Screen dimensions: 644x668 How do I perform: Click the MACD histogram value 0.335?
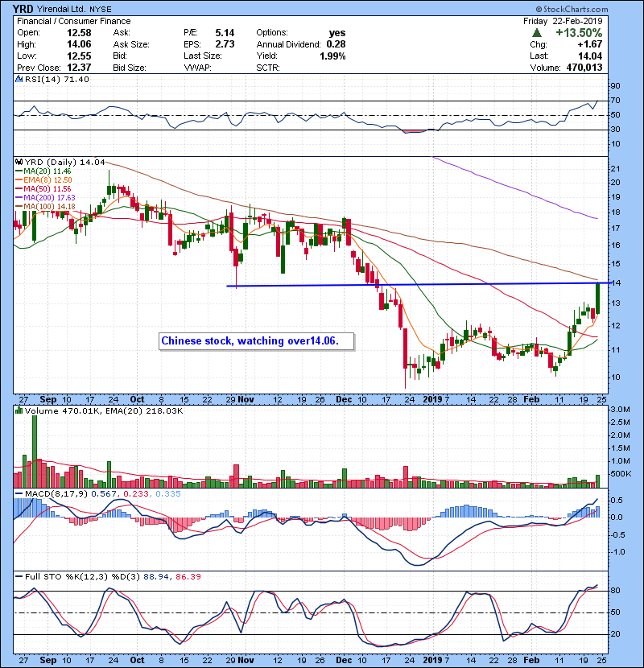tap(168, 494)
